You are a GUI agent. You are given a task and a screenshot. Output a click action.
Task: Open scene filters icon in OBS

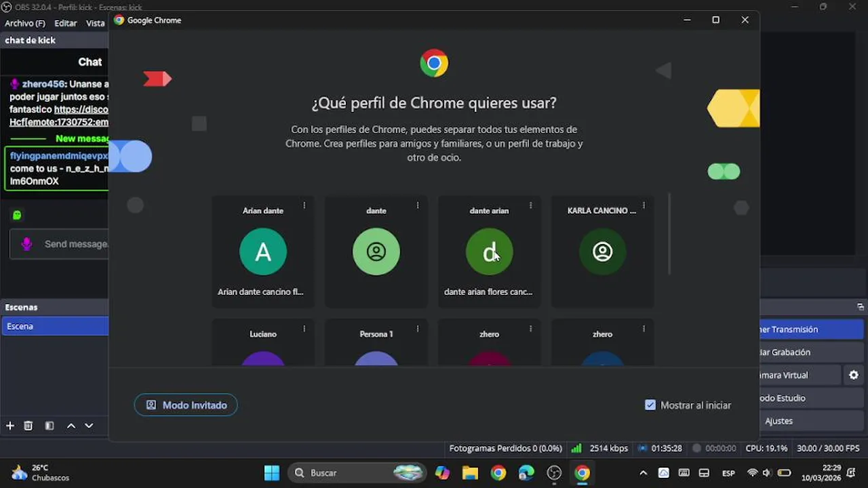pos(50,426)
